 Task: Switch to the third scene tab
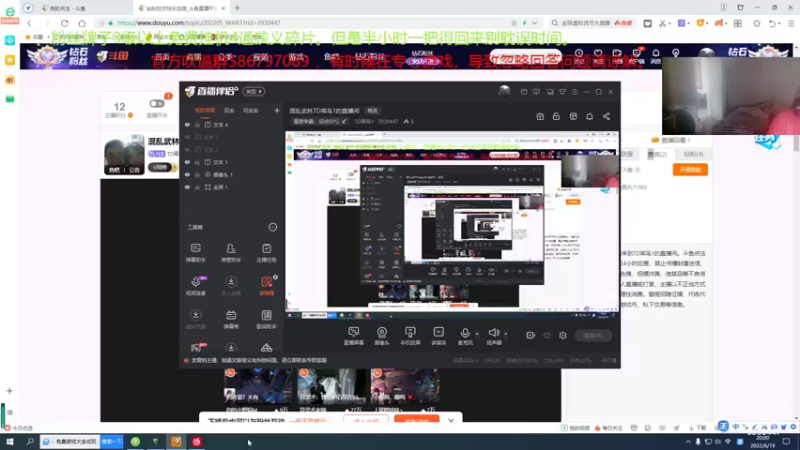point(251,110)
